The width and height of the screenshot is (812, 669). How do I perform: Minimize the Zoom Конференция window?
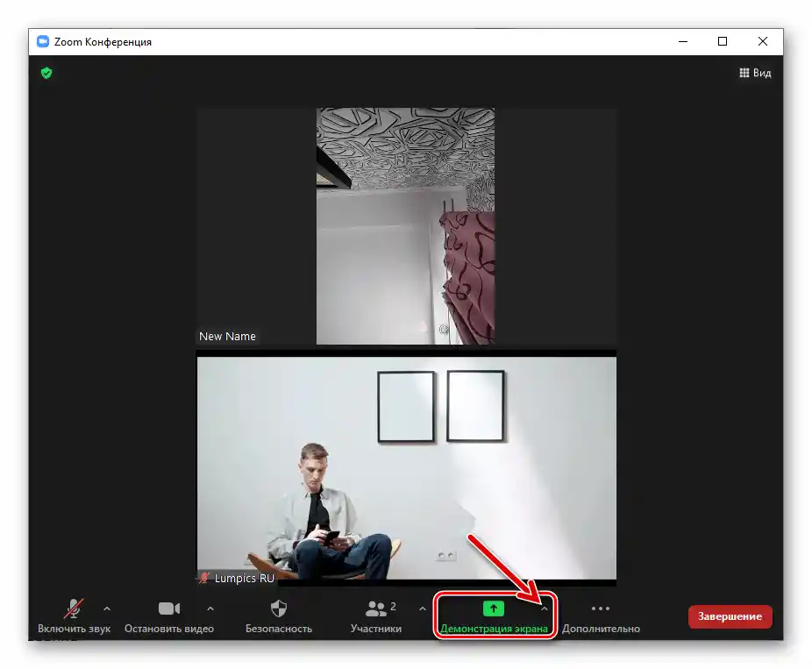[683, 41]
